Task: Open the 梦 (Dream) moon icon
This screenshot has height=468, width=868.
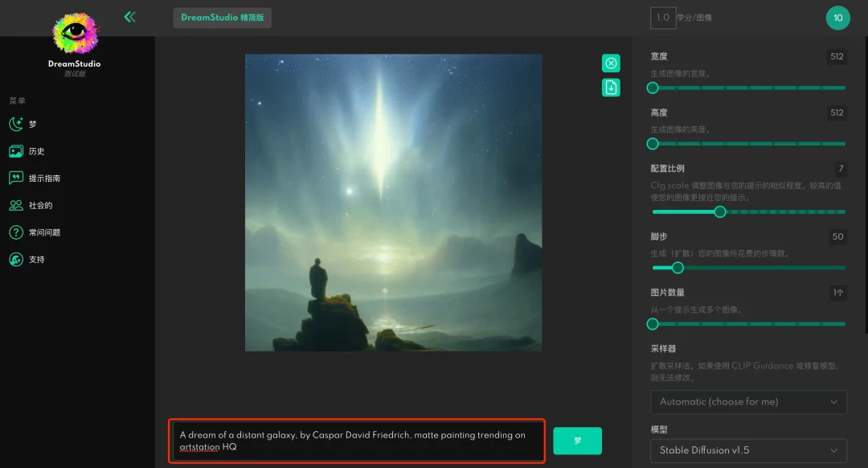Action: [x=16, y=124]
